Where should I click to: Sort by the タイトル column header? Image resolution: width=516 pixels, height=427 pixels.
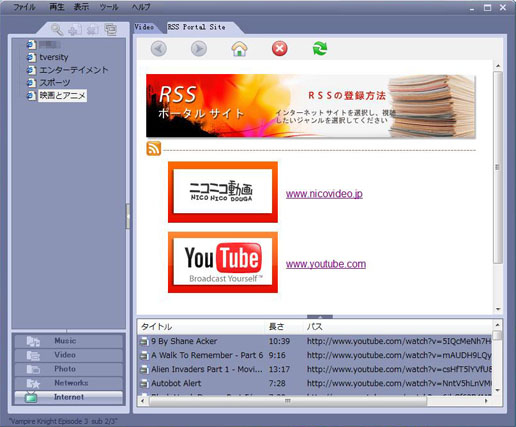coord(202,327)
